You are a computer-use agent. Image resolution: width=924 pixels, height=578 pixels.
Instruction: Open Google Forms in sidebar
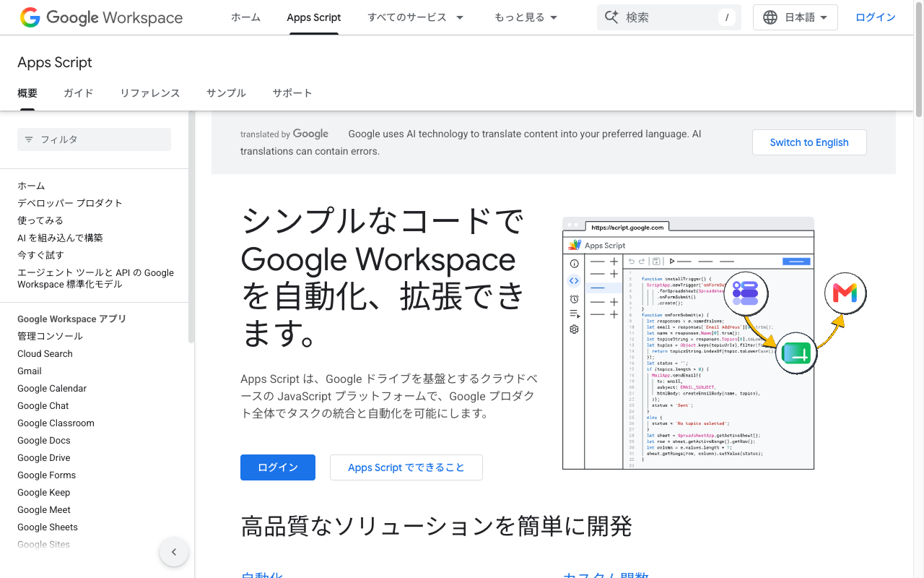46,475
